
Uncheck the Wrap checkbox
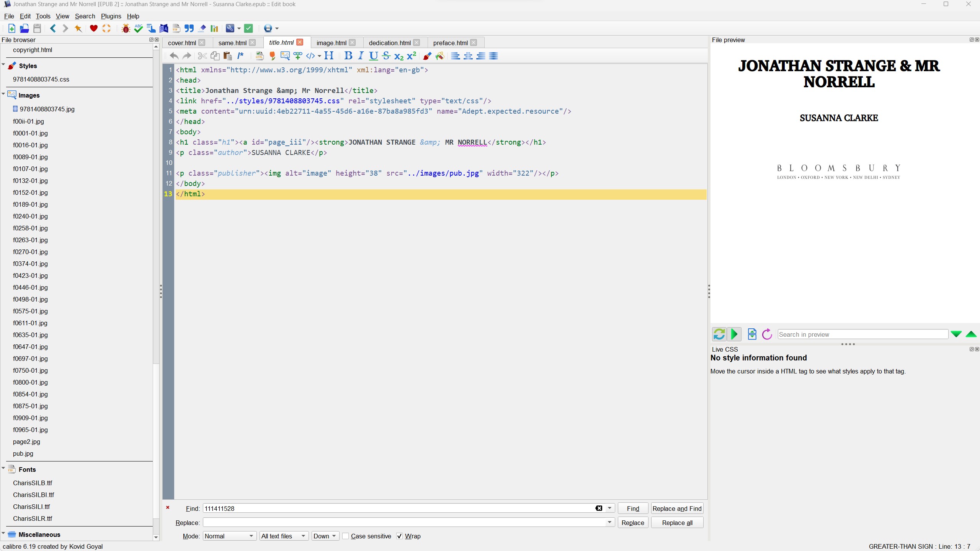click(x=400, y=536)
